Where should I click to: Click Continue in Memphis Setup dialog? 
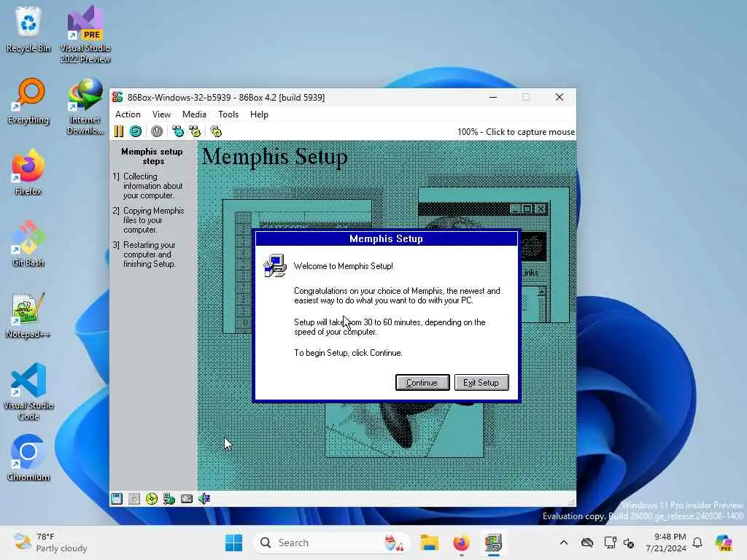click(x=422, y=382)
